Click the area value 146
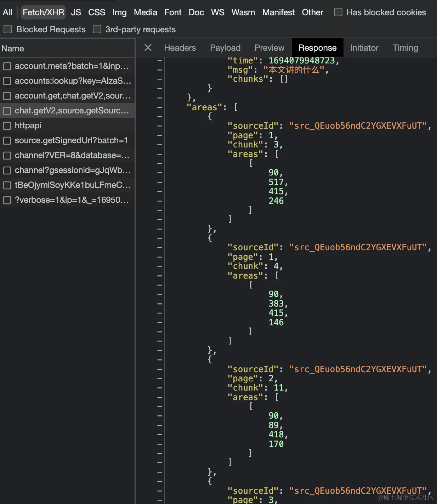The height and width of the screenshot is (504, 437). (276, 323)
